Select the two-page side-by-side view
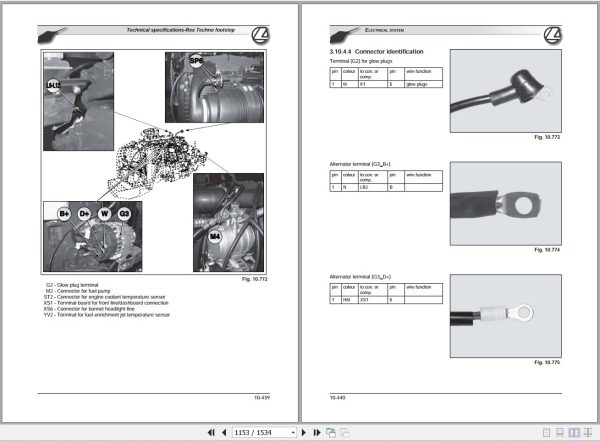This screenshot has height=441, width=600. click(574, 433)
